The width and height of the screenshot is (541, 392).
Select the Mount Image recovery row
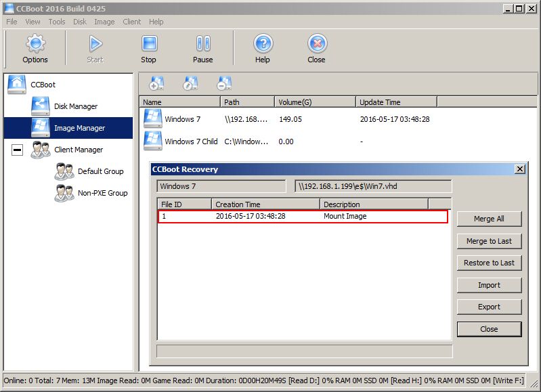(303, 217)
